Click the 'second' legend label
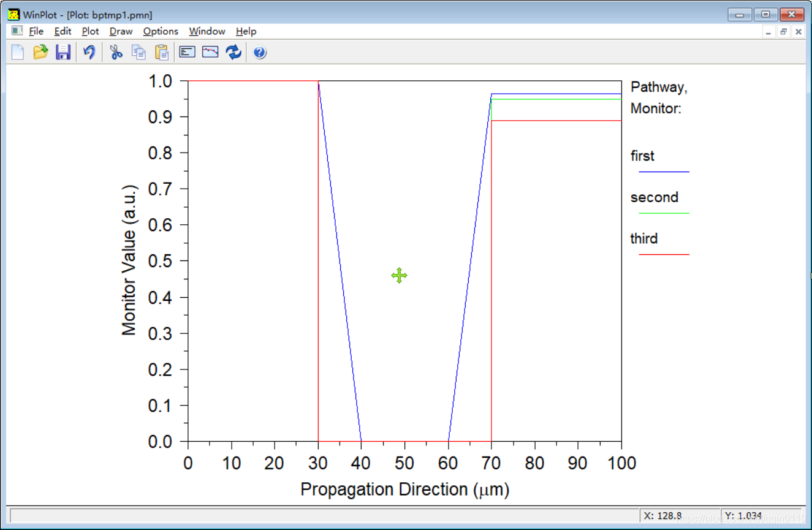812x530 pixels. 654,197
